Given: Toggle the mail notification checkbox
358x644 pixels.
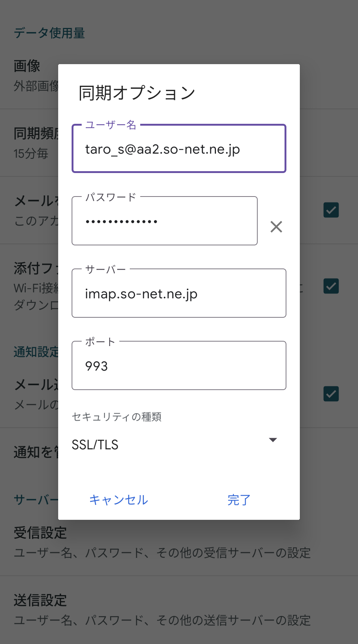Looking at the screenshot, I should point(331,394).
